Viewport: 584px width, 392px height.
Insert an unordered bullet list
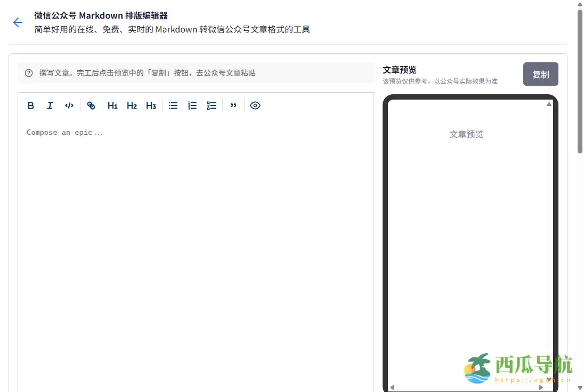point(173,105)
